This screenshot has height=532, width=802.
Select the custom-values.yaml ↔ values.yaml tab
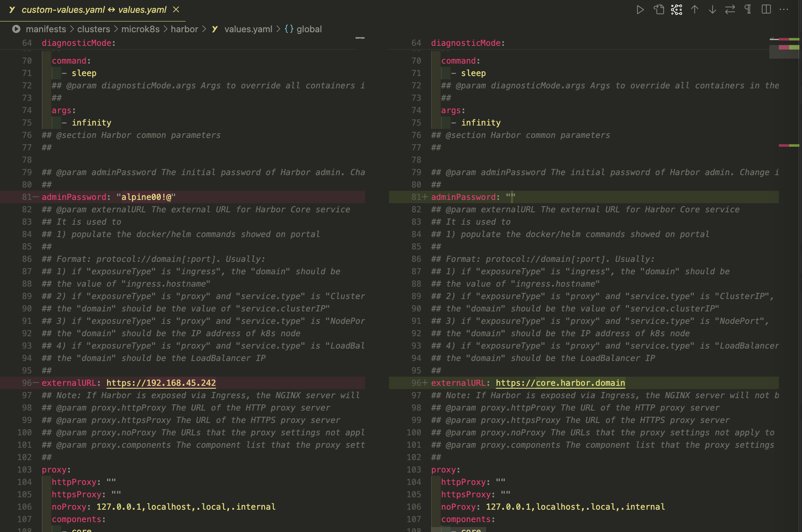[x=94, y=9]
